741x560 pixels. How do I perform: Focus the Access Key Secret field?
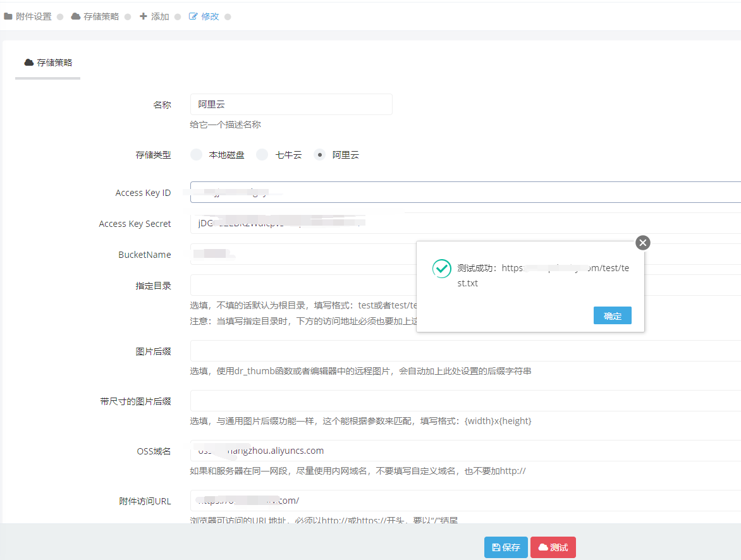465,223
